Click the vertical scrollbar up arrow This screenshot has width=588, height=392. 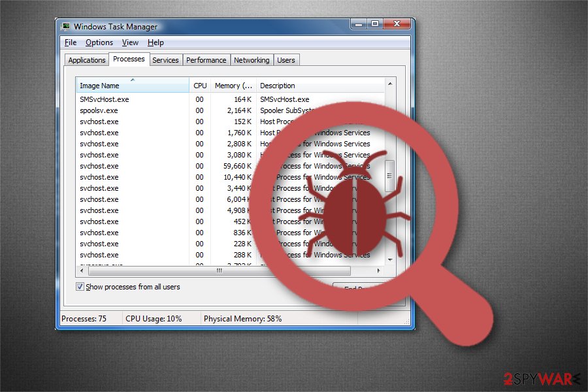pos(390,84)
